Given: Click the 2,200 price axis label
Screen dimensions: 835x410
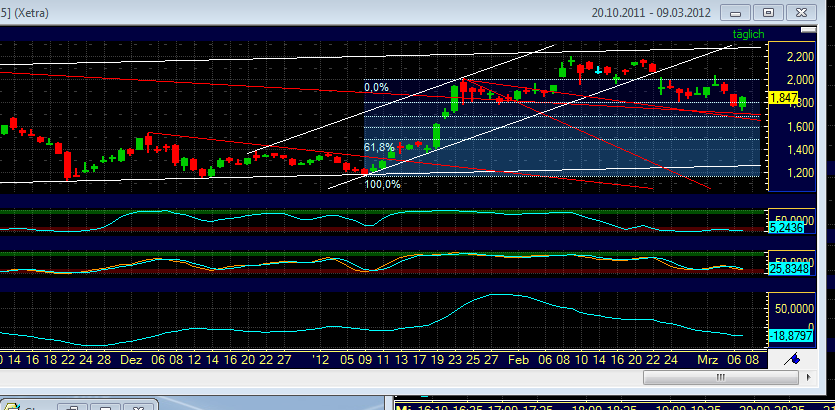Looking at the screenshot, I should tap(800, 57).
